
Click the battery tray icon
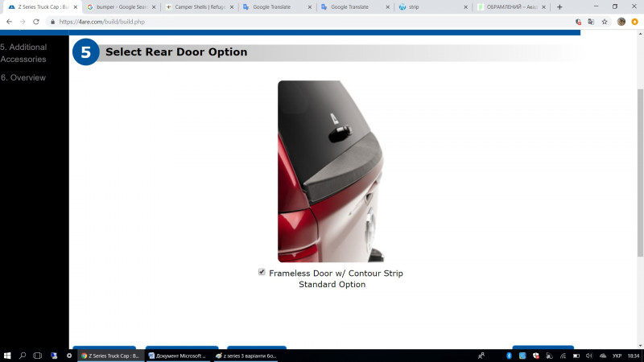576,356
